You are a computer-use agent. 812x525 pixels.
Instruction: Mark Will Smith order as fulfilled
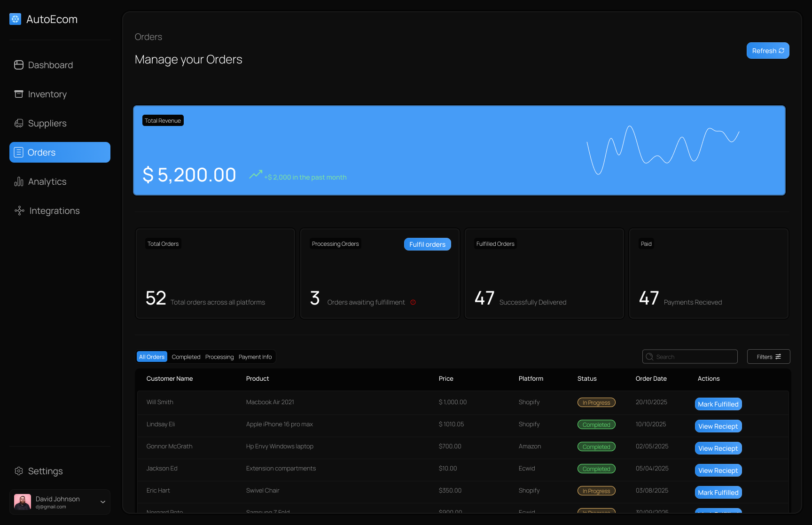(x=718, y=404)
